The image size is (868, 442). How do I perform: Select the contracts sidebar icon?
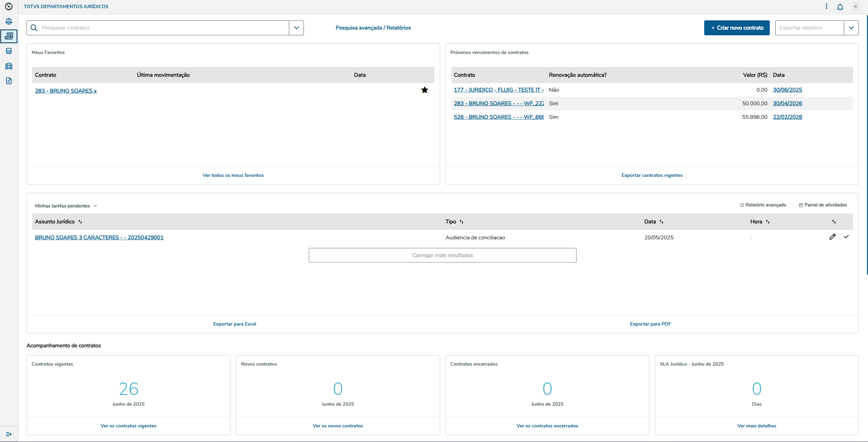9,36
